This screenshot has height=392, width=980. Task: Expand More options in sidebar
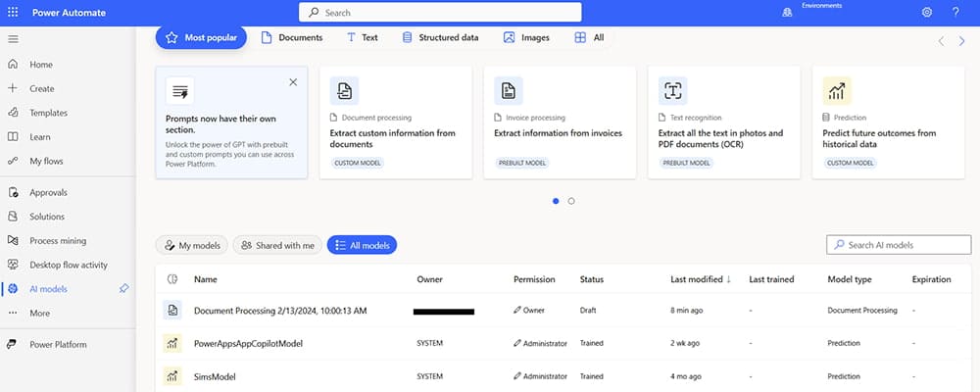(x=38, y=314)
